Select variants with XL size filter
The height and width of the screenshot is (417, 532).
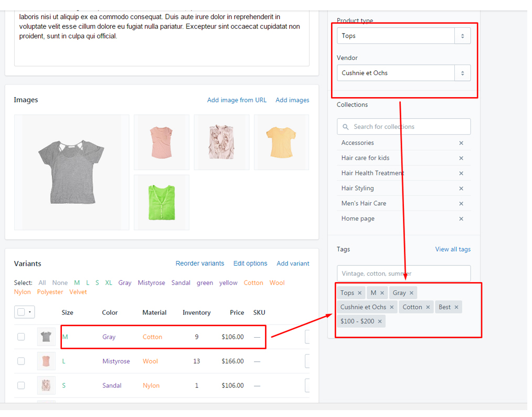[x=109, y=283]
